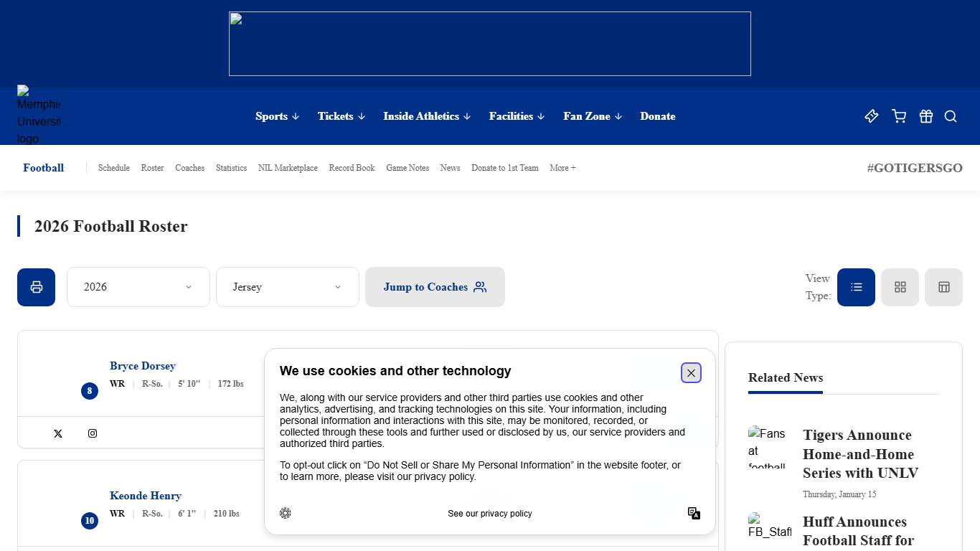Click the gift box icon
The image size is (980, 551).
click(x=925, y=116)
